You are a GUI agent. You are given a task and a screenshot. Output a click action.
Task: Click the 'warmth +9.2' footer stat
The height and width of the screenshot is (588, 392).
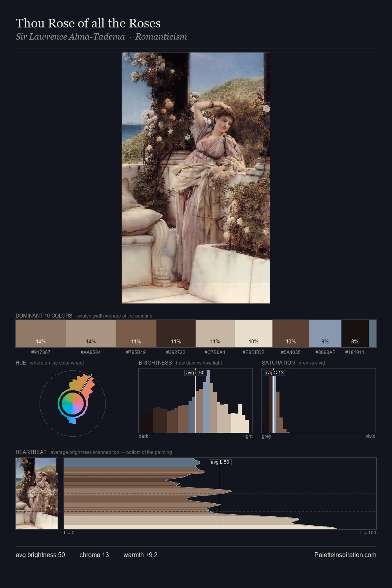140,555
